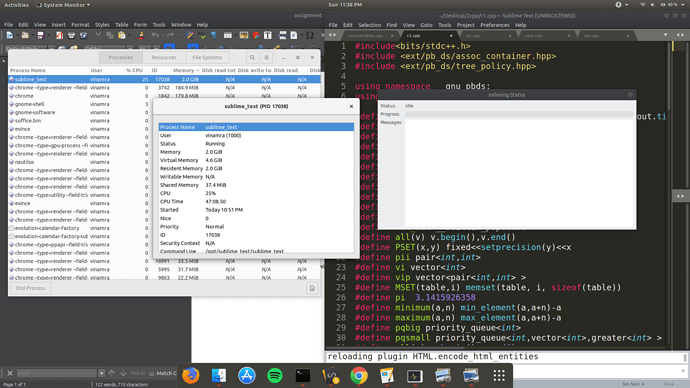Click the % CPU column header

pos(135,70)
